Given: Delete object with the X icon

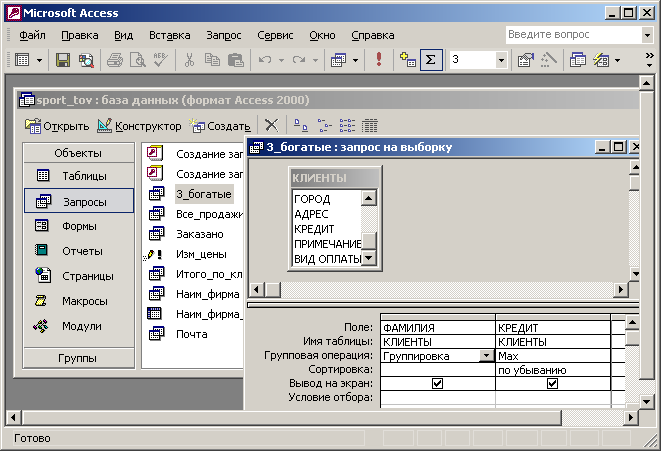Looking at the screenshot, I should pos(271,125).
